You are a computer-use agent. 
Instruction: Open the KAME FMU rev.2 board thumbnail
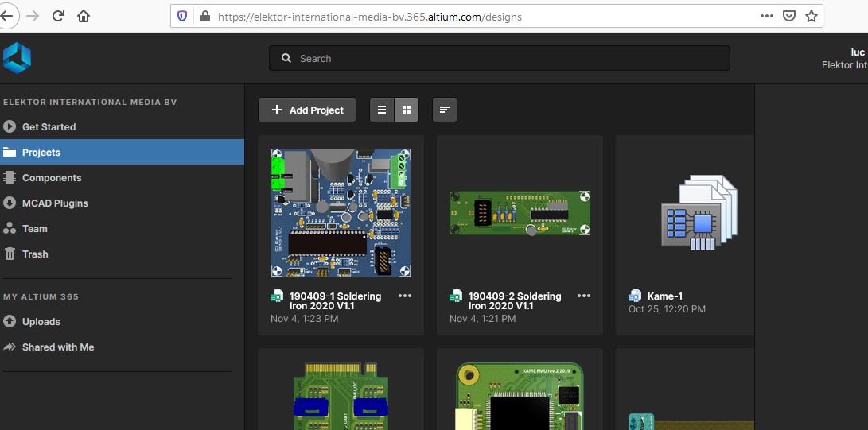tap(520, 396)
